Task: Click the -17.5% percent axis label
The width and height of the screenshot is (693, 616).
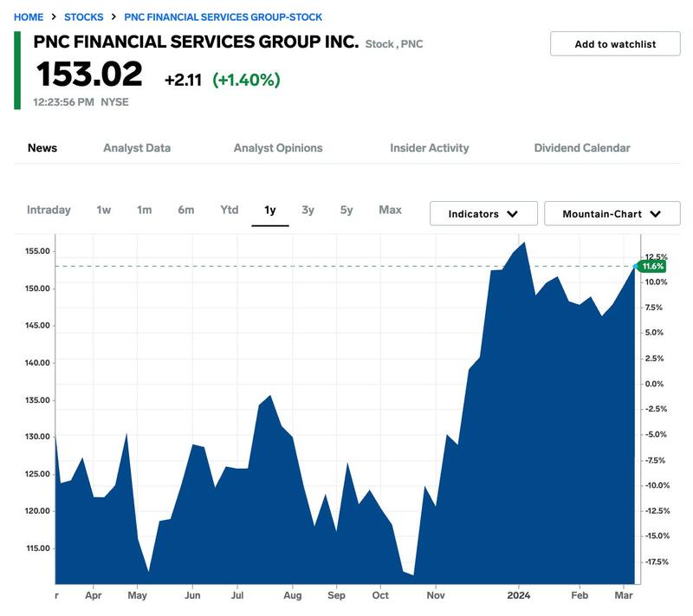Action: (657, 562)
